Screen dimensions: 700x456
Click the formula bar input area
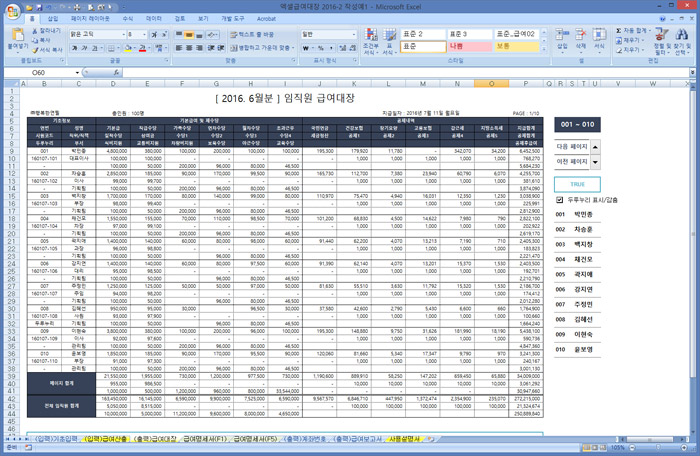(x=404, y=72)
